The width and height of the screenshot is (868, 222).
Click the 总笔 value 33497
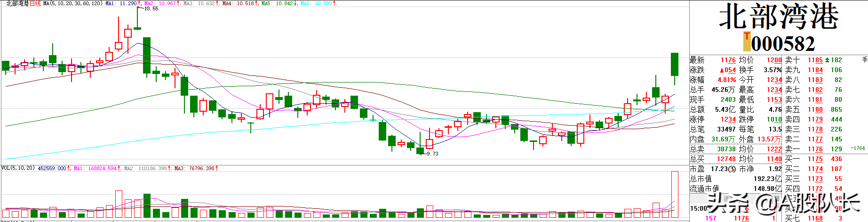click(x=726, y=129)
